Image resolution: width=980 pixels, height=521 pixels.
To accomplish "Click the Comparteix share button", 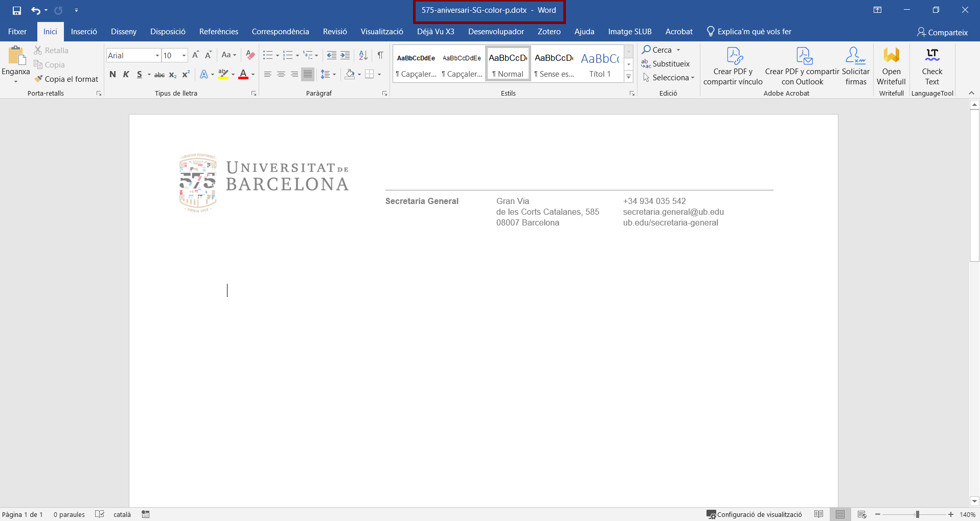I will click(x=942, y=32).
